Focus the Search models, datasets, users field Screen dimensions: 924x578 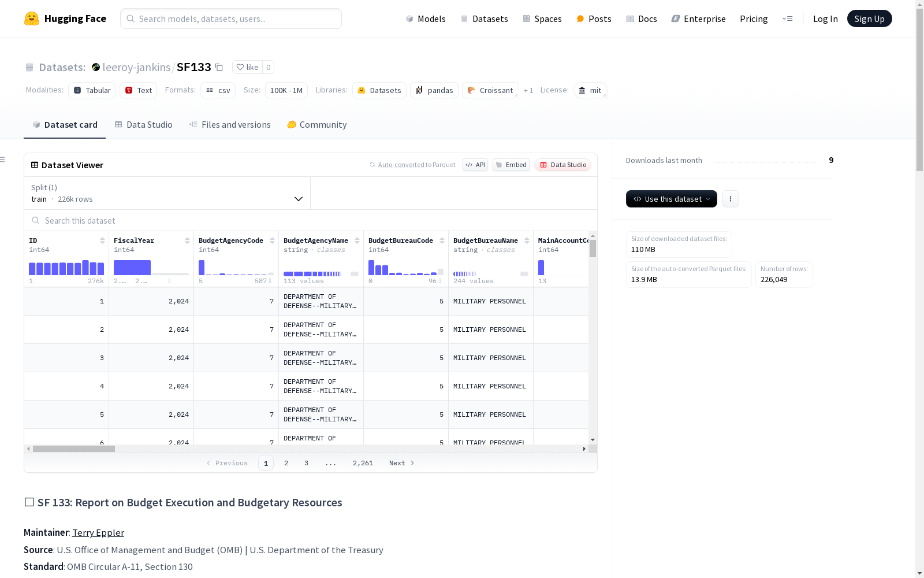pyautogui.click(x=231, y=18)
